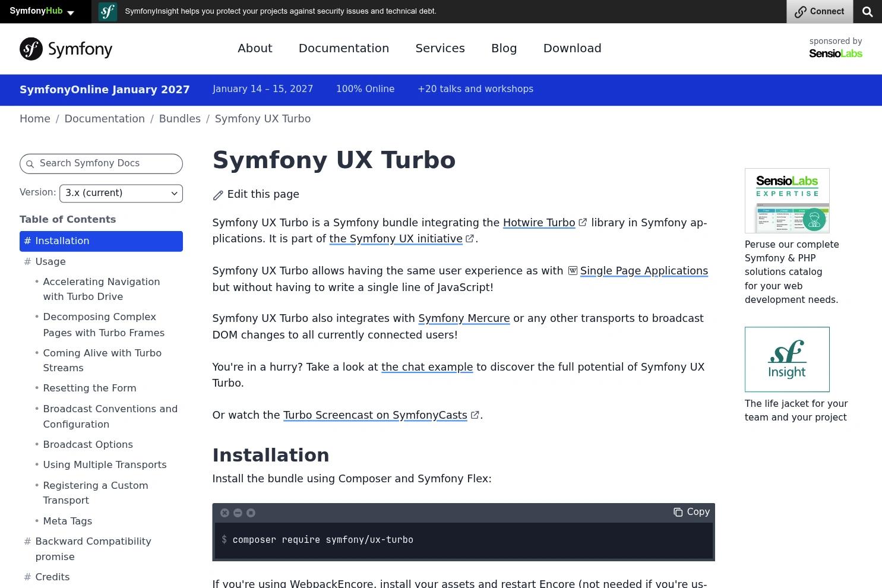Click the Installation heading

tap(271, 455)
